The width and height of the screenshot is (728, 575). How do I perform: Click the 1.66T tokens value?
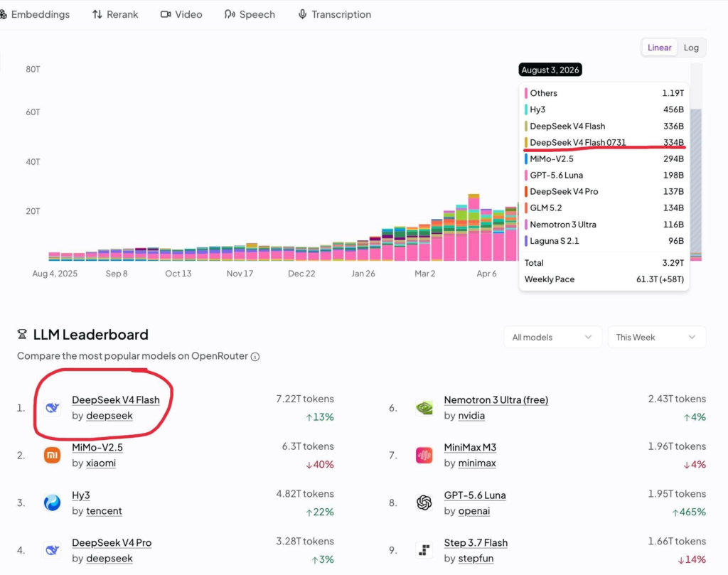pos(677,541)
